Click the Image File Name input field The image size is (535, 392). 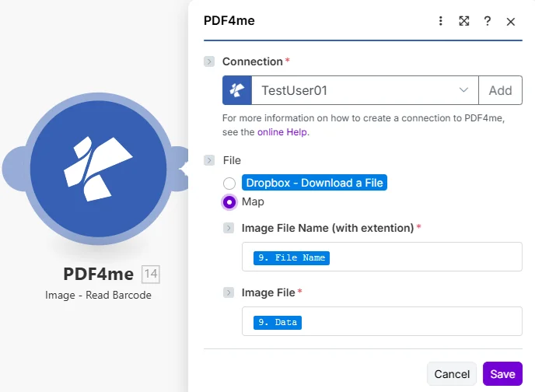[382, 257]
